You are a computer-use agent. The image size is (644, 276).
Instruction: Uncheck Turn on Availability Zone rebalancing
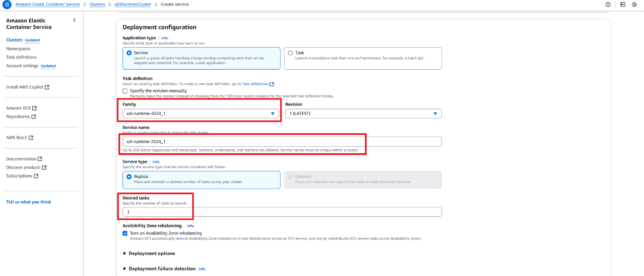tap(125, 233)
